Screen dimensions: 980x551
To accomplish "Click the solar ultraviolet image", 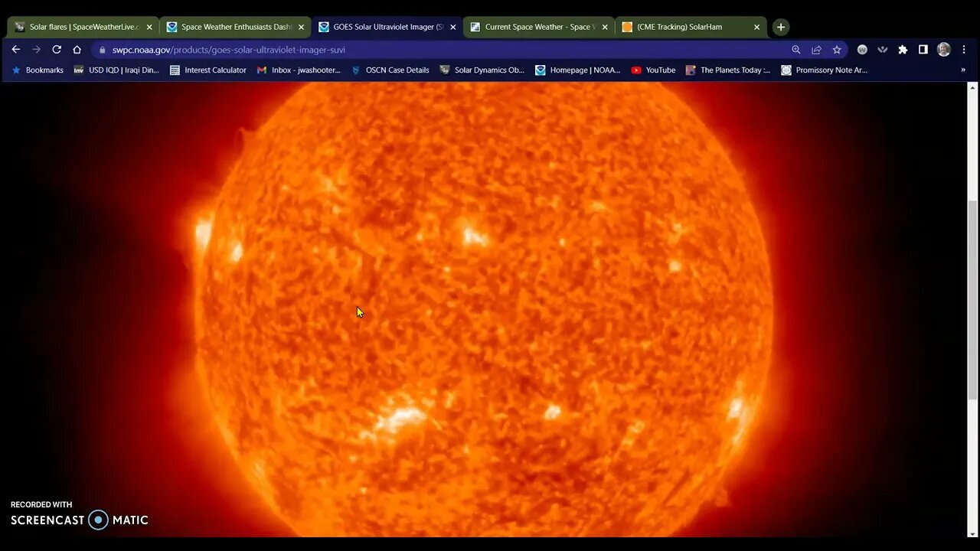I will (483, 310).
